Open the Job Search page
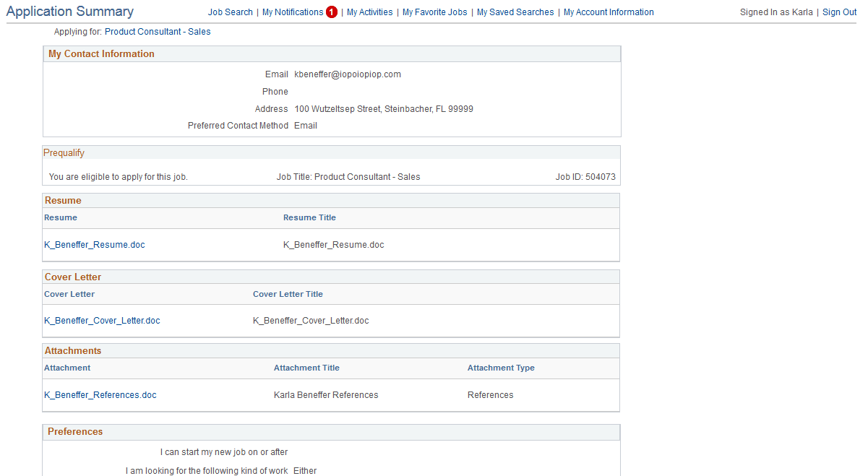This screenshot has width=868, height=476. 230,12
